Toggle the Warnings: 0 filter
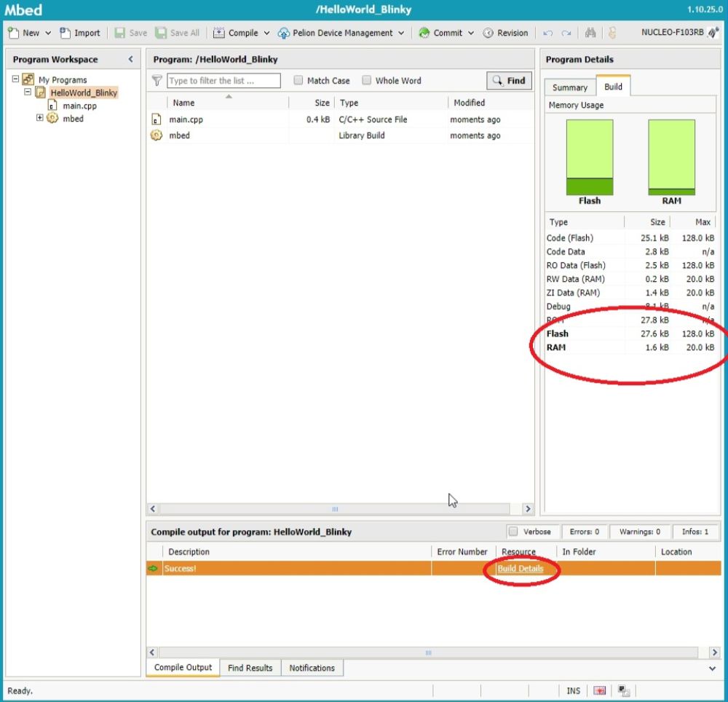The width and height of the screenshot is (728, 702). (x=639, y=532)
